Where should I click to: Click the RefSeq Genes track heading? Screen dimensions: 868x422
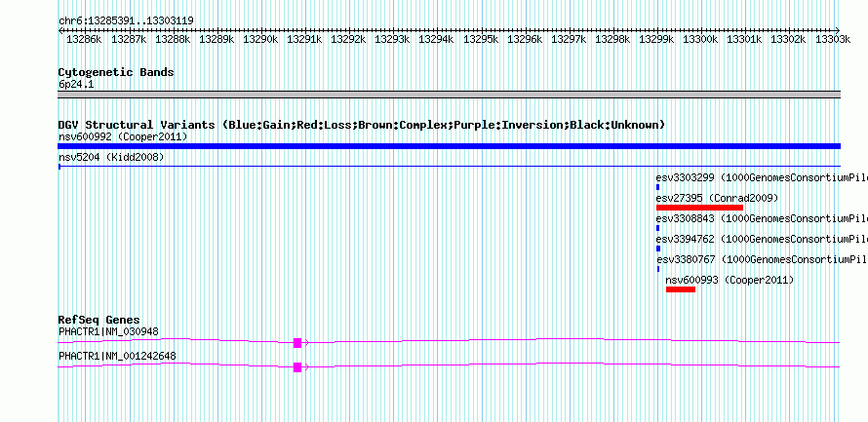click(99, 320)
